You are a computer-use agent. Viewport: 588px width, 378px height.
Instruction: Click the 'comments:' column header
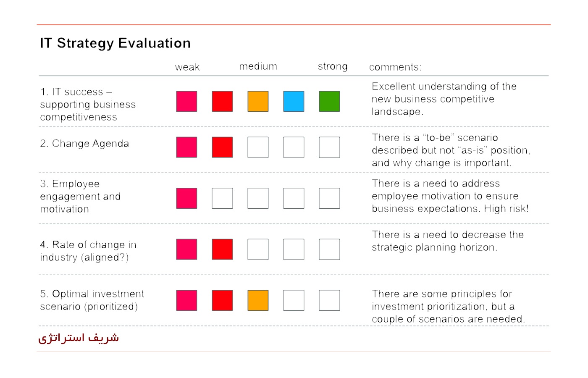pyautogui.click(x=395, y=67)
